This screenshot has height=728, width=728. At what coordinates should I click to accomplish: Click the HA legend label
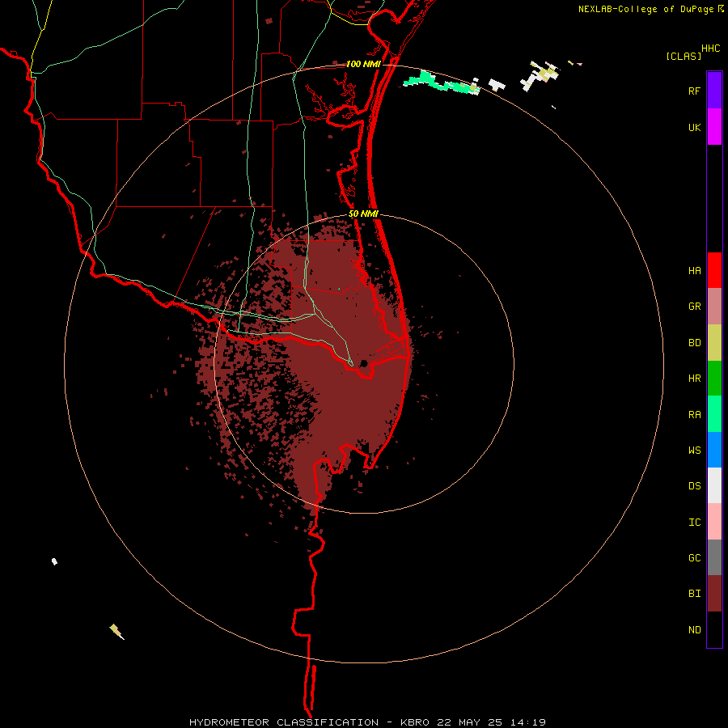(694, 271)
